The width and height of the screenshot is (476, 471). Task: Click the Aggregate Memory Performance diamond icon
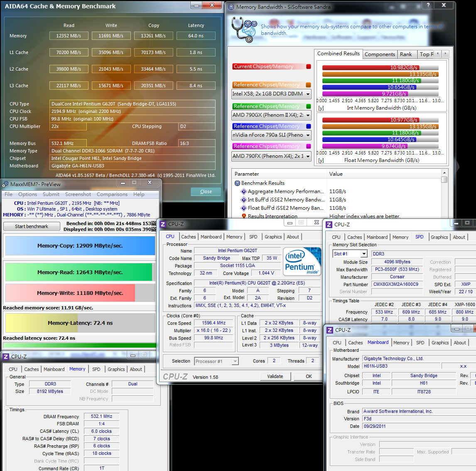243,191
